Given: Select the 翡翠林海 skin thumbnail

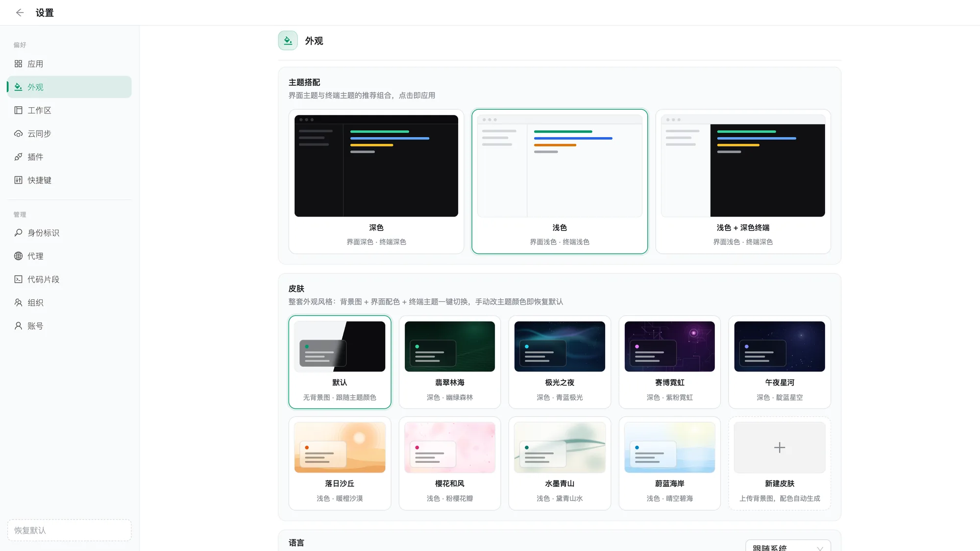Looking at the screenshot, I should [x=450, y=346].
